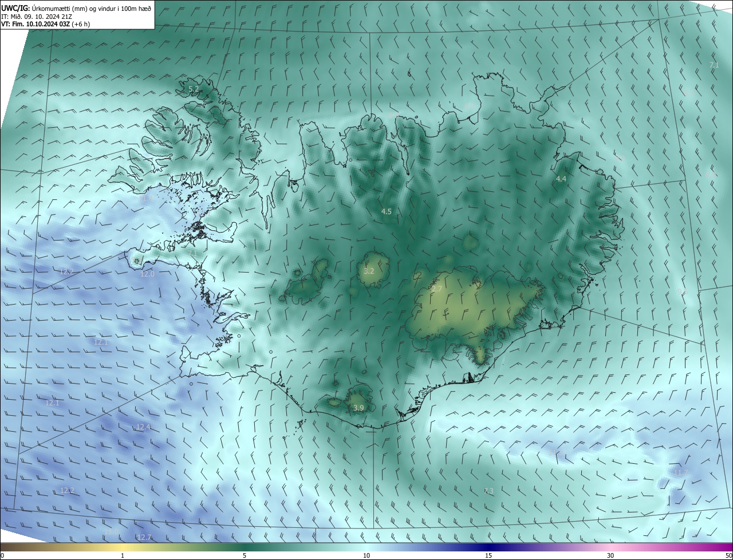733x560 pixels.
Task: Click the 'IT: Mið. 09. 10. 2024 21Z' line
Action: point(37,16)
